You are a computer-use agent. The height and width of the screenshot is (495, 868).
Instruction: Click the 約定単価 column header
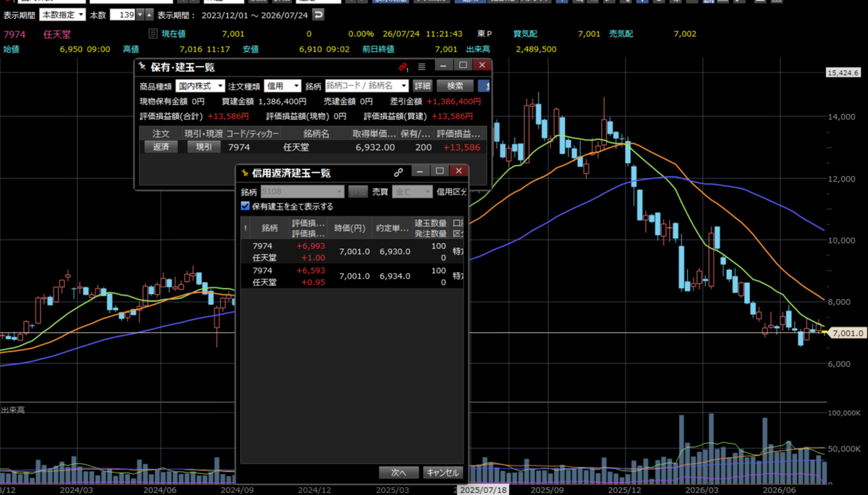point(393,227)
